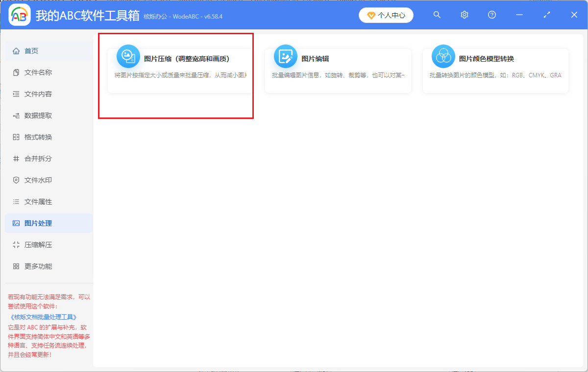Image resolution: width=588 pixels, height=372 pixels.
Task: Open the 图片颜色模型转换 tool icon
Action: 443,56
